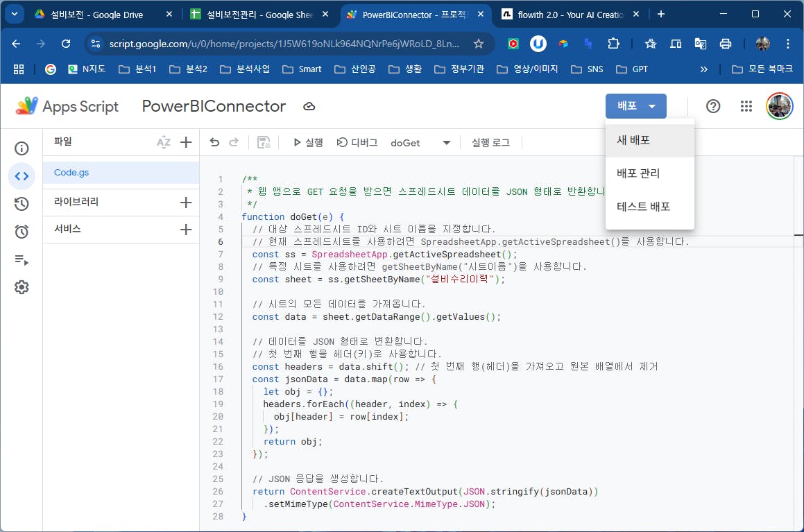This screenshot has height=532, width=804.
Task: Open the Smart bookmark folder
Action: pyautogui.click(x=302, y=69)
